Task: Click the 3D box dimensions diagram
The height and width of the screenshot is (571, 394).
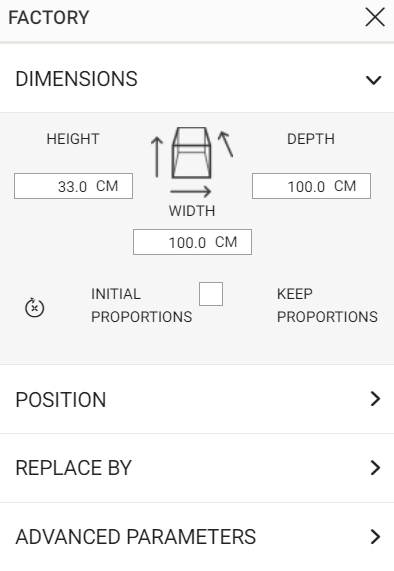Action: click(191, 153)
